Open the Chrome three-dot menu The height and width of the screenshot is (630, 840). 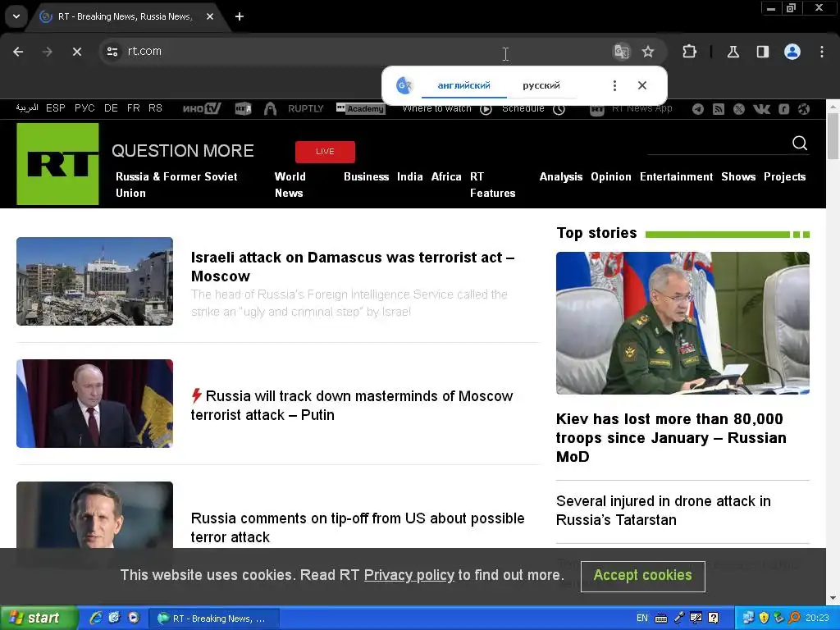click(822, 52)
